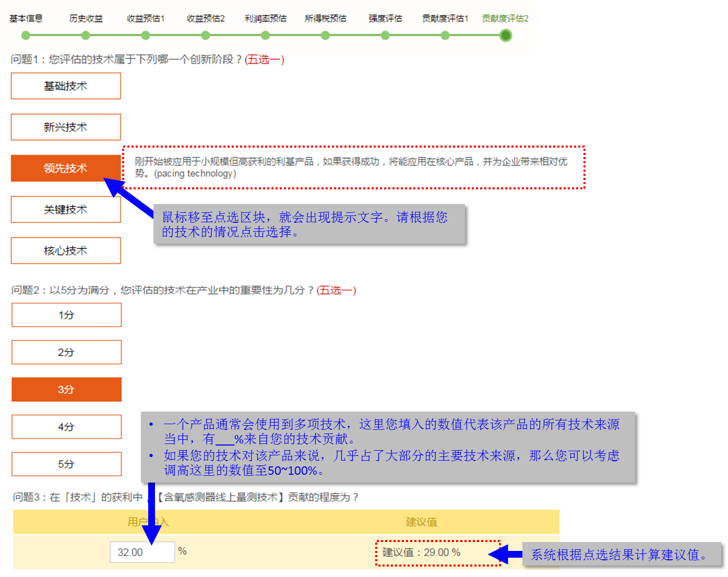
Task: Pick the 5分 importance score
Action: click(66, 464)
